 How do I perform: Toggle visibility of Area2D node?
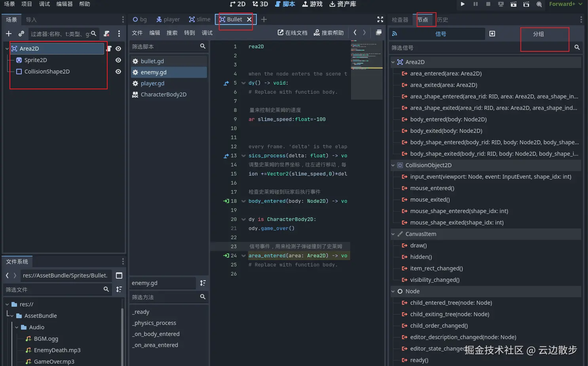coord(118,49)
